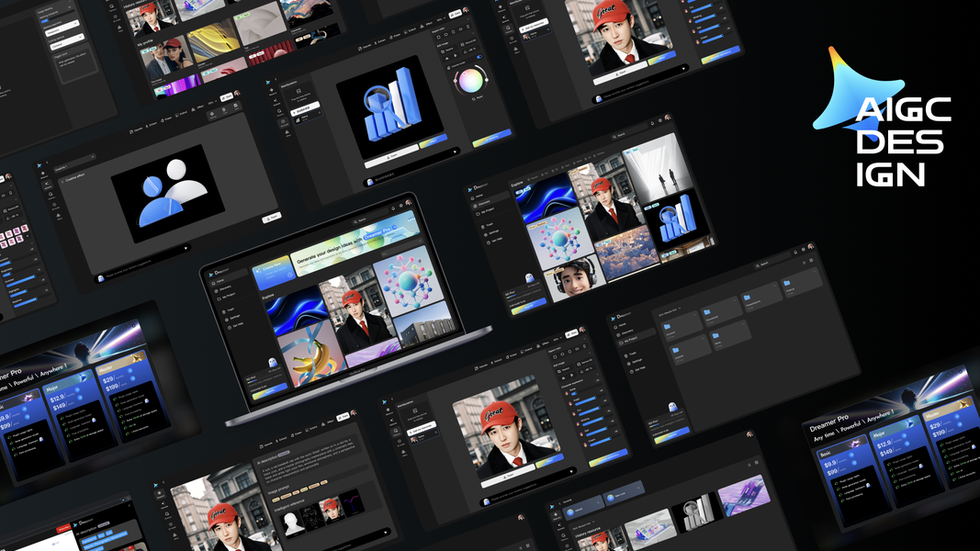Select the Effect tool in the bar chart editor toolbar
The image size is (980, 551).
pos(426,25)
